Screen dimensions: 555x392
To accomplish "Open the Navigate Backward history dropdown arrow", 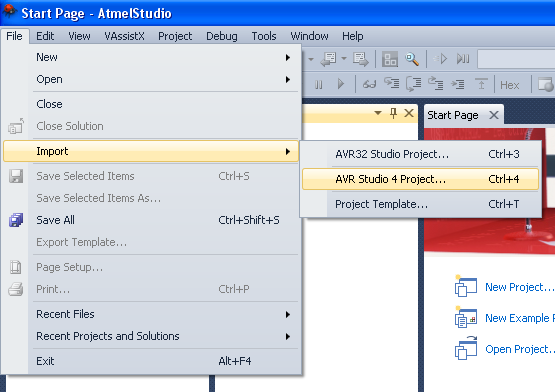I will 344,58.
